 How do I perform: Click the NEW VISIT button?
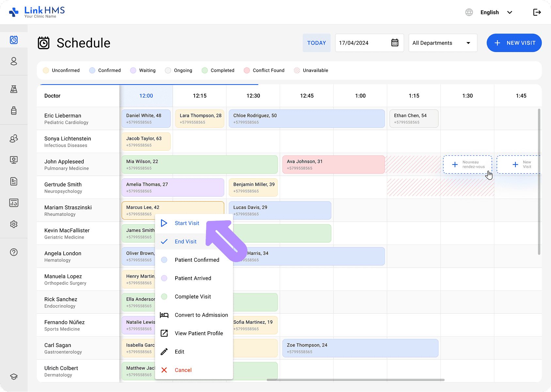coord(514,43)
